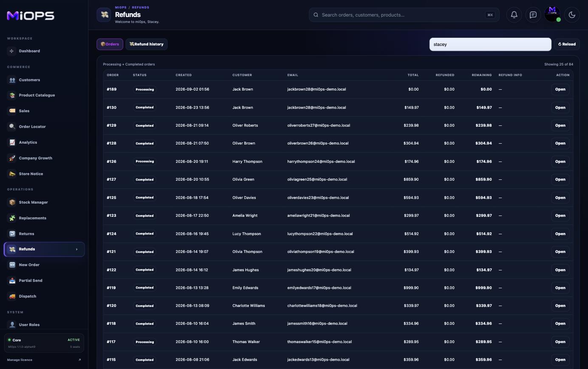Sort by the Total column header
The width and height of the screenshot is (588, 369).
coord(413,75)
